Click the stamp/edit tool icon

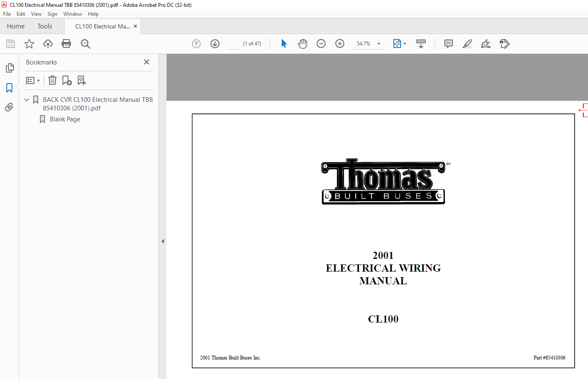tap(505, 44)
